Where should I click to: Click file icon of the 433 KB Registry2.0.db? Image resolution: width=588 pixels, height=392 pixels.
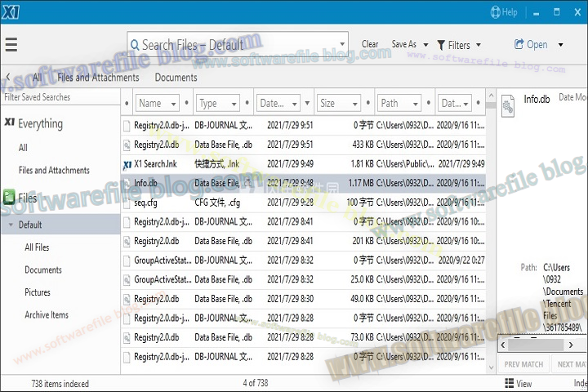coord(127,145)
